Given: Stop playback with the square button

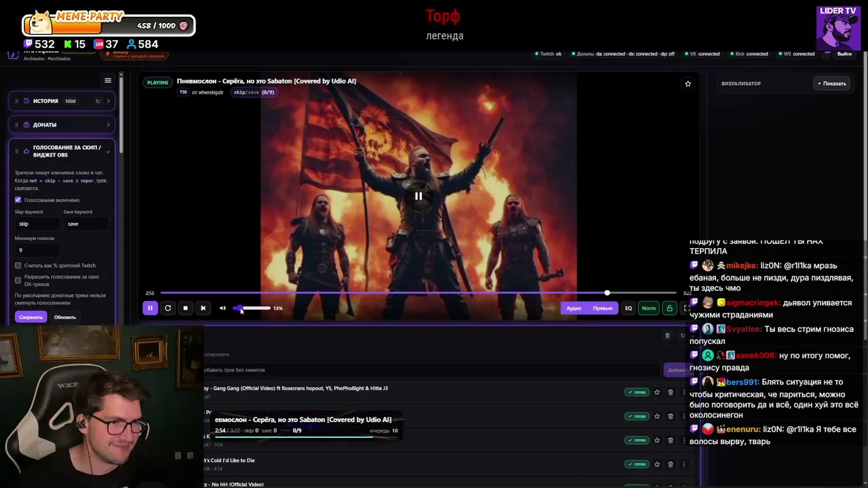Looking at the screenshot, I should pos(185,308).
